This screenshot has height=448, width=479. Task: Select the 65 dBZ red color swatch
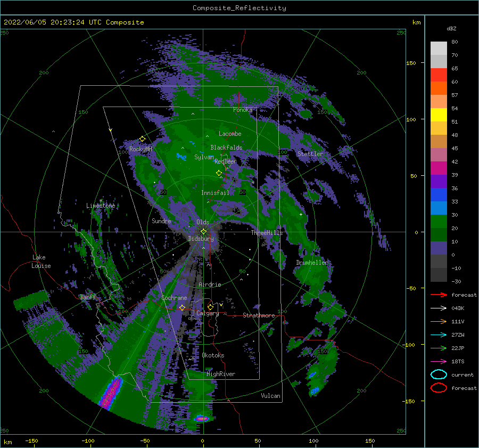click(439, 75)
